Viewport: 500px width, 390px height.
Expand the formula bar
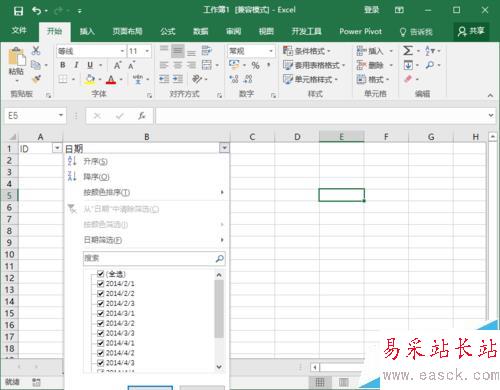[x=491, y=115]
